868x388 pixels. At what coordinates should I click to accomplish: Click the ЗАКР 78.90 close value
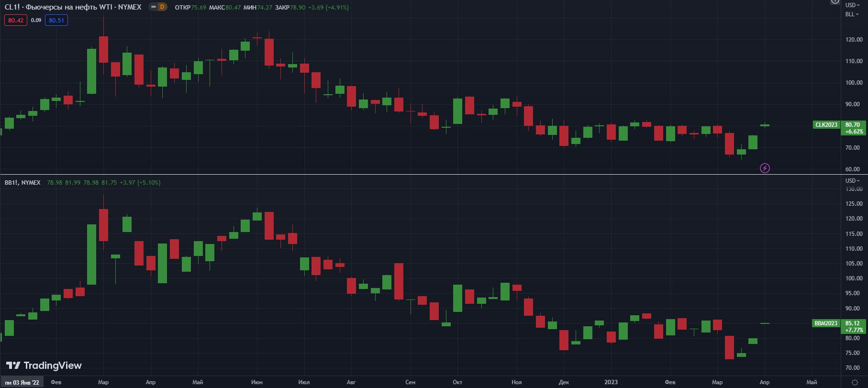(x=290, y=8)
